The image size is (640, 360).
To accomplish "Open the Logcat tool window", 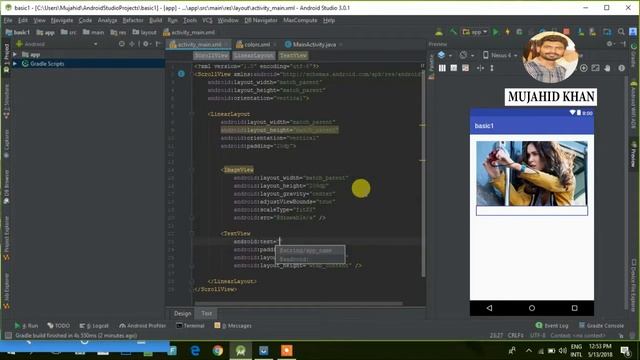I will pyautogui.click(x=94, y=326).
